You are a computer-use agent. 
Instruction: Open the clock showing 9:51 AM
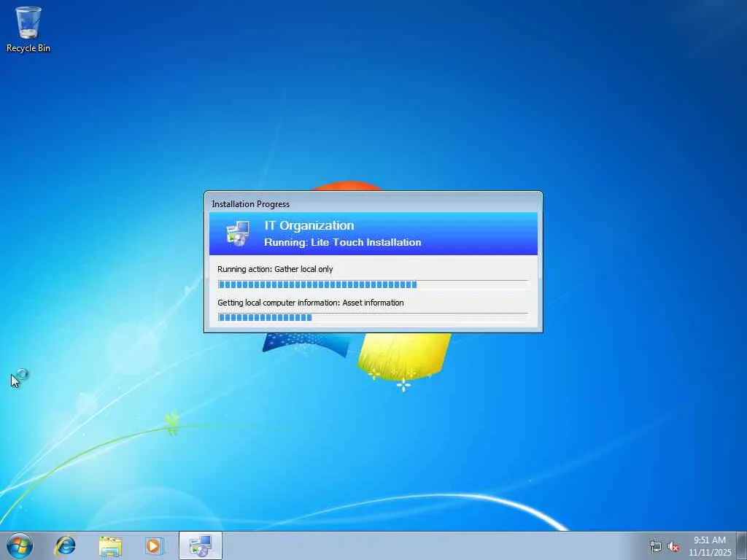[x=709, y=546]
